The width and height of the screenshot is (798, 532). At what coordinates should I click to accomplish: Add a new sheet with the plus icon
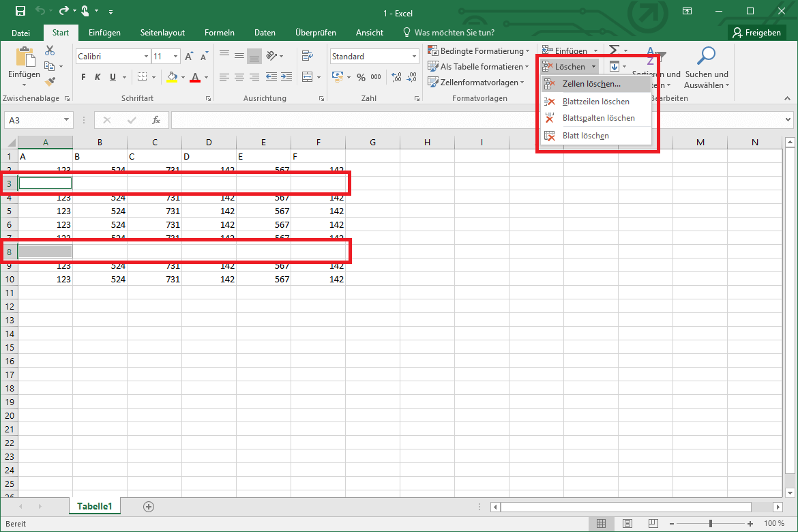(149, 506)
